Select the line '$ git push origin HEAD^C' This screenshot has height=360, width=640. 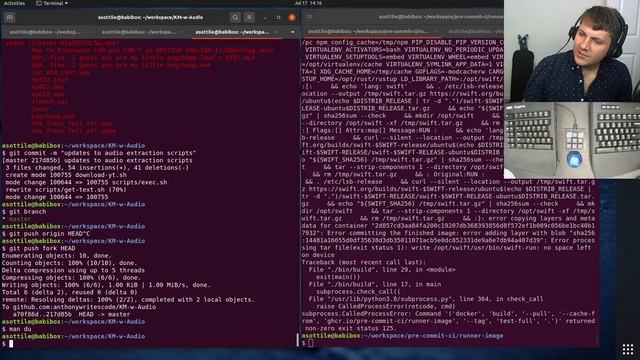(x=46, y=234)
